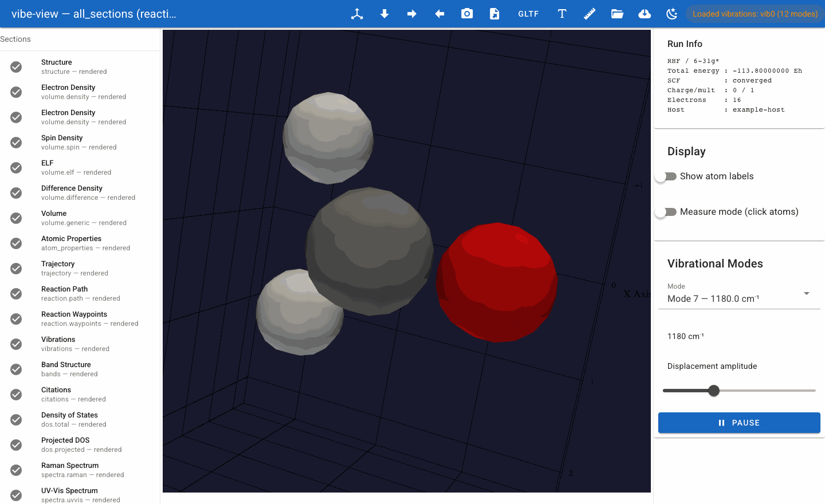Click the check icon beside Difference Density
The image size is (825, 504).
click(x=16, y=193)
